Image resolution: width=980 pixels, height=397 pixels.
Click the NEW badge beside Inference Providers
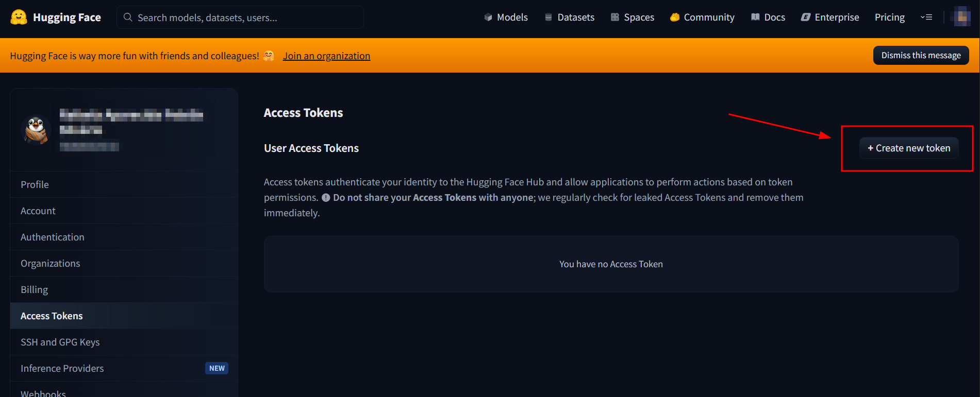point(217,368)
